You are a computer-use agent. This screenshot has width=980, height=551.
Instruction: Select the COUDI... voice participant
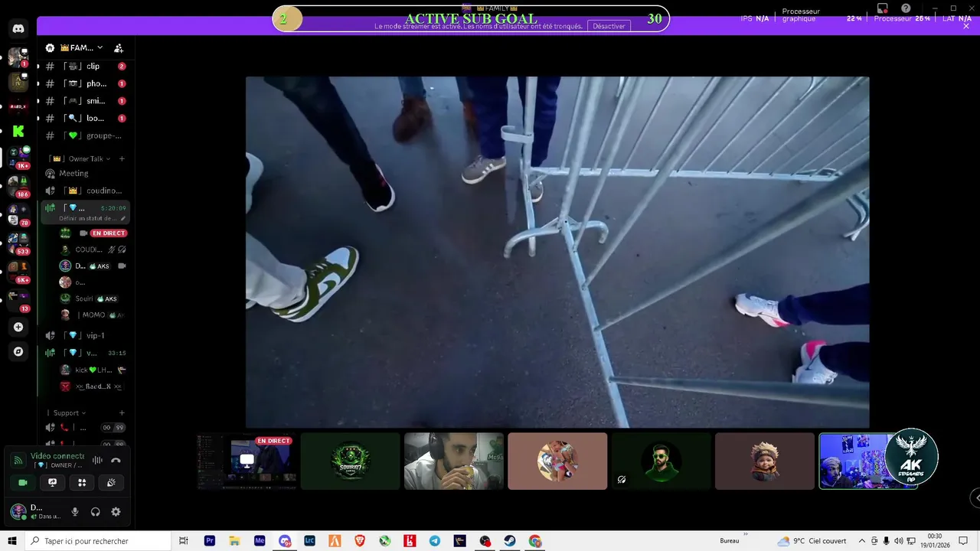93,249
